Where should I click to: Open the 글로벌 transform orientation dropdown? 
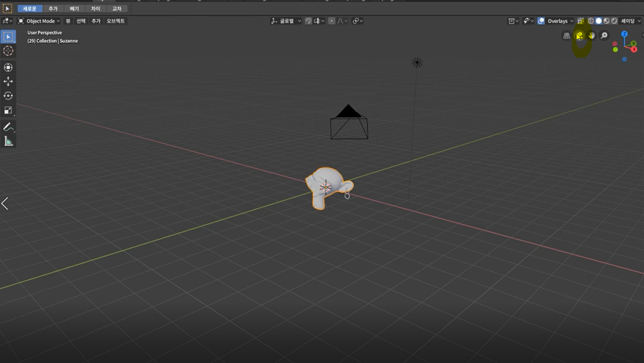coord(286,21)
